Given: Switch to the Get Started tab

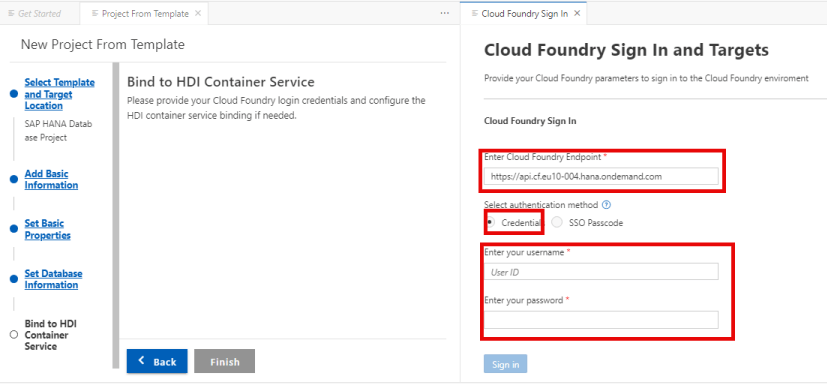Looking at the screenshot, I should coord(35,14).
